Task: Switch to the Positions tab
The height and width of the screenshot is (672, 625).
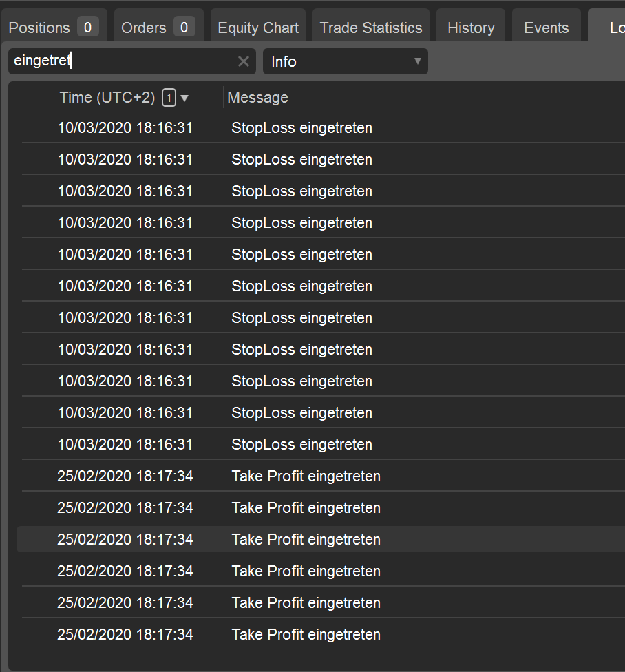Action: point(40,28)
